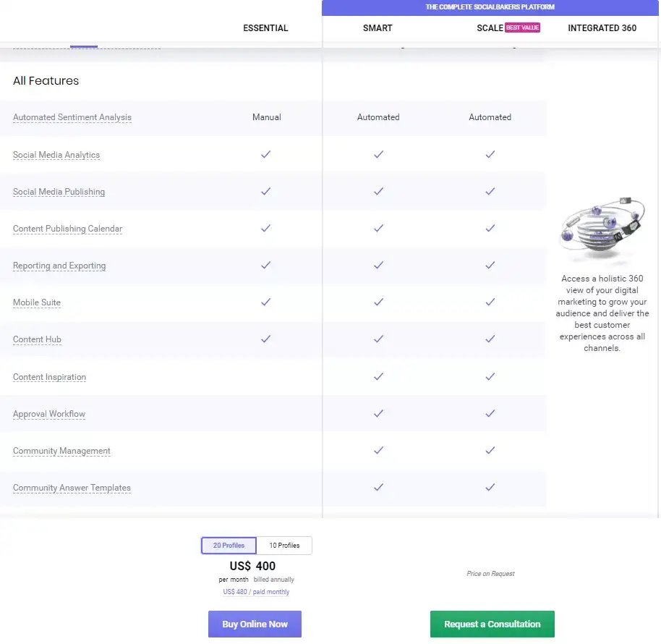Click Smart checkmark for Content Inspiration

tap(378, 376)
